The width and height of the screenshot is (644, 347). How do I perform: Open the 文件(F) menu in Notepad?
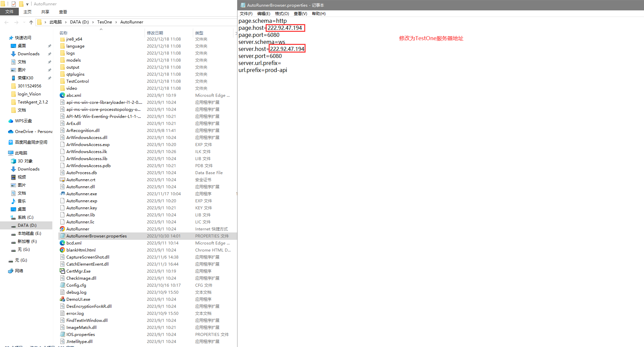point(246,14)
